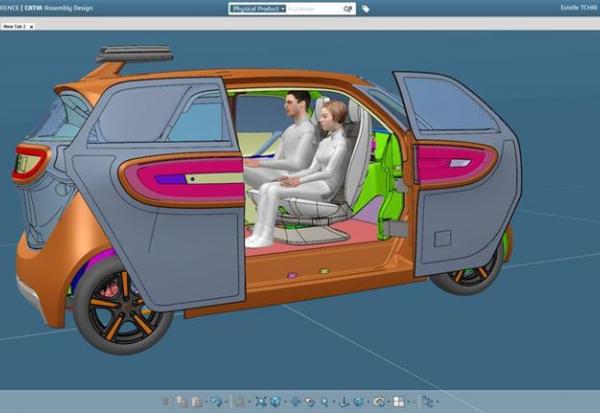Activate the Rotate view tool
The image size is (600, 413).
pyautogui.click(x=309, y=401)
